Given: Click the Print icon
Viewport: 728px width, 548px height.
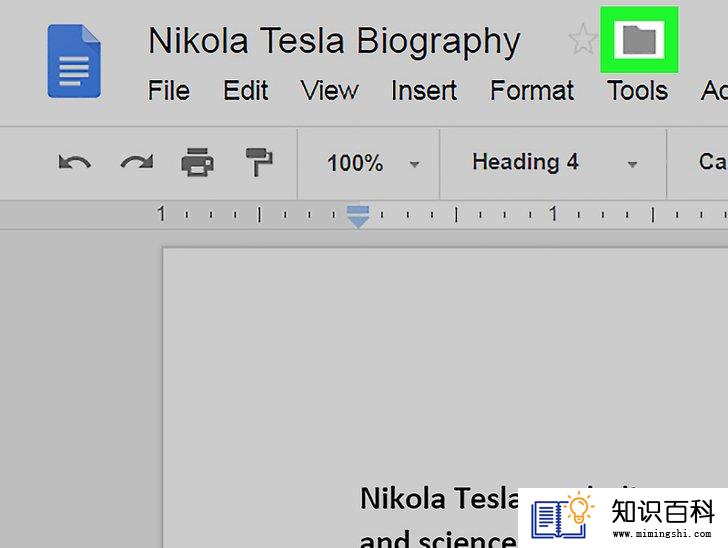Looking at the screenshot, I should (198, 162).
